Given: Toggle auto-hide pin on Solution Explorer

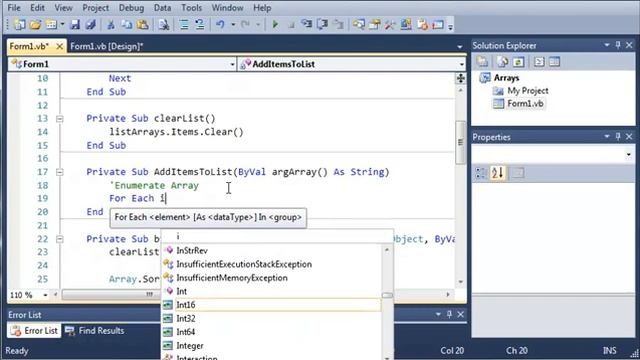Looking at the screenshot, I should pyautogui.click(x=618, y=45).
